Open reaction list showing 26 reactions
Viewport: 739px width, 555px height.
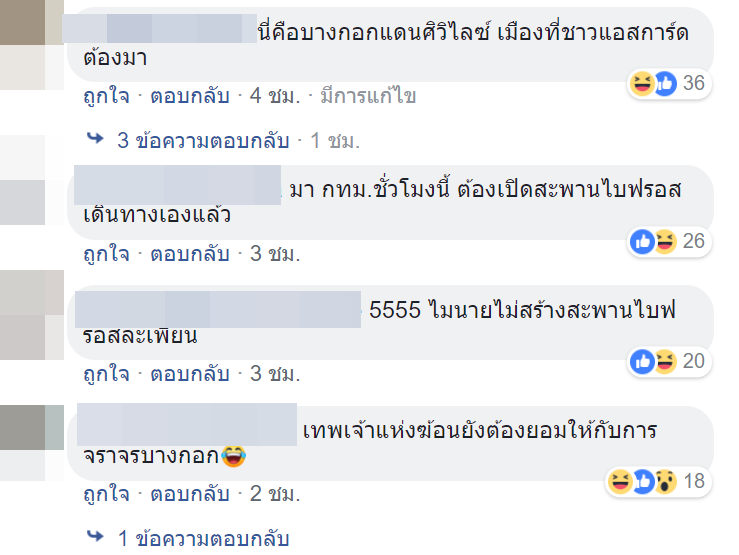[669, 241]
